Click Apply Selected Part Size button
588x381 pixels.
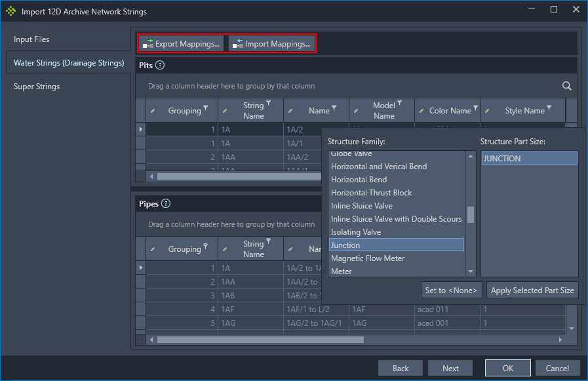tap(532, 291)
